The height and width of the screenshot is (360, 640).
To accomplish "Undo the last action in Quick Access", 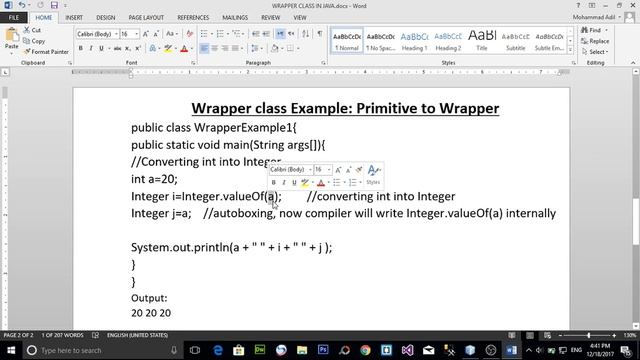I will [22, 5].
